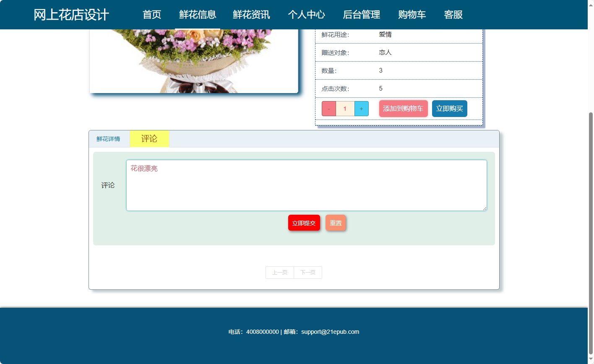
Task: Go to previous page with 上一页
Action: tap(279, 272)
